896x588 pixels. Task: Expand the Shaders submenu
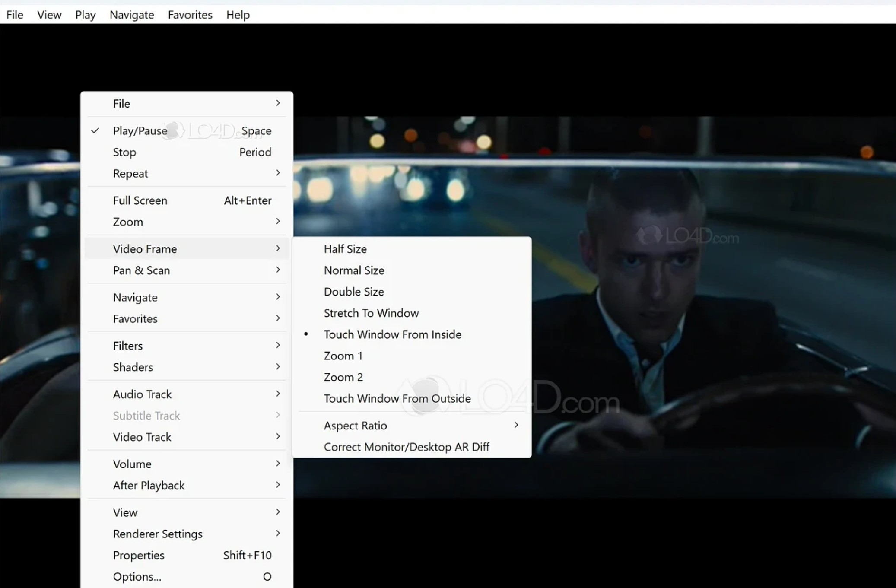click(x=187, y=367)
